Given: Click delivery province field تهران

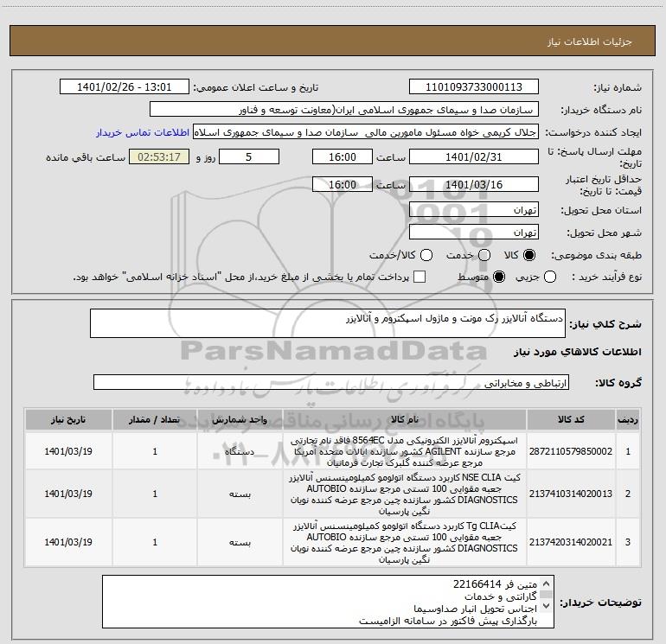Looking at the screenshot, I should [474, 210].
